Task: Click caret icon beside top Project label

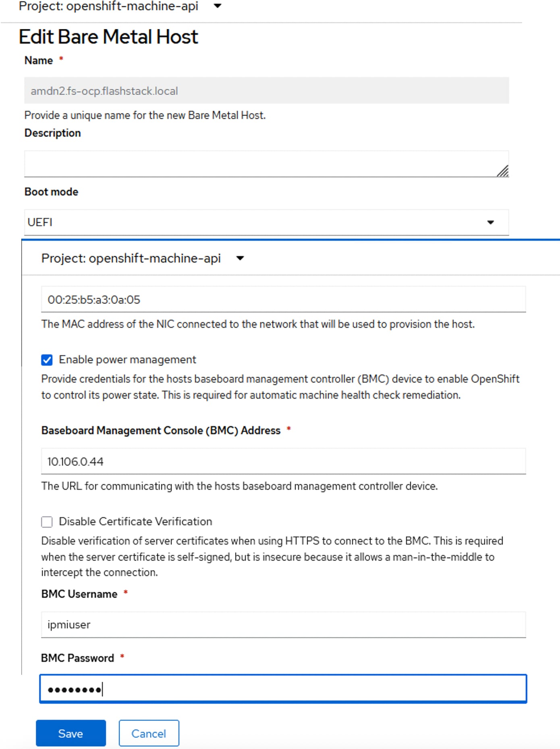Action: pyautogui.click(x=218, y=6)
